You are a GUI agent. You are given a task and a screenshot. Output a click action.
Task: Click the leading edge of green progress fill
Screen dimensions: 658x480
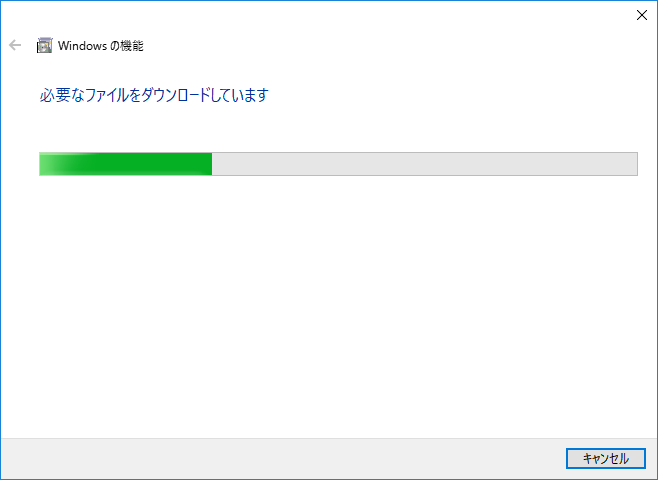[210, 164]
